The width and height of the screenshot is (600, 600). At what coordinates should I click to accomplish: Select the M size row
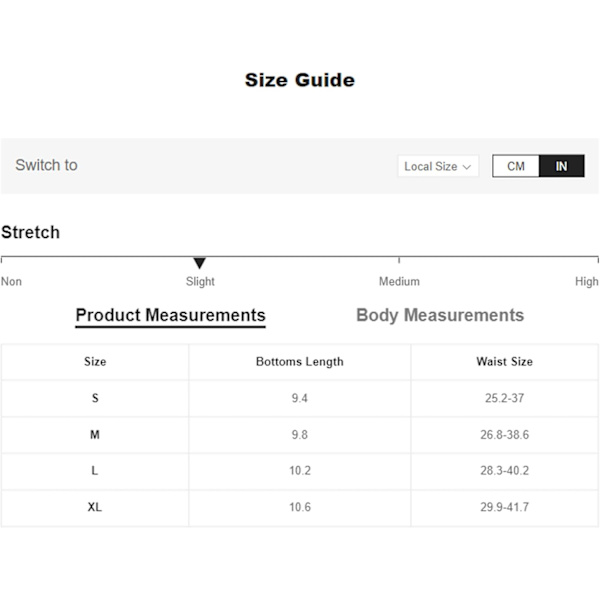[300, 435]
